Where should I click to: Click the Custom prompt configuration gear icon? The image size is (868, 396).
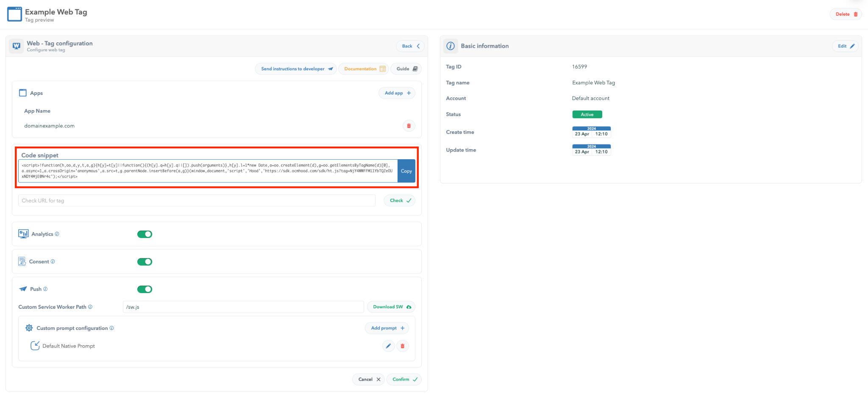coord(29,328)
